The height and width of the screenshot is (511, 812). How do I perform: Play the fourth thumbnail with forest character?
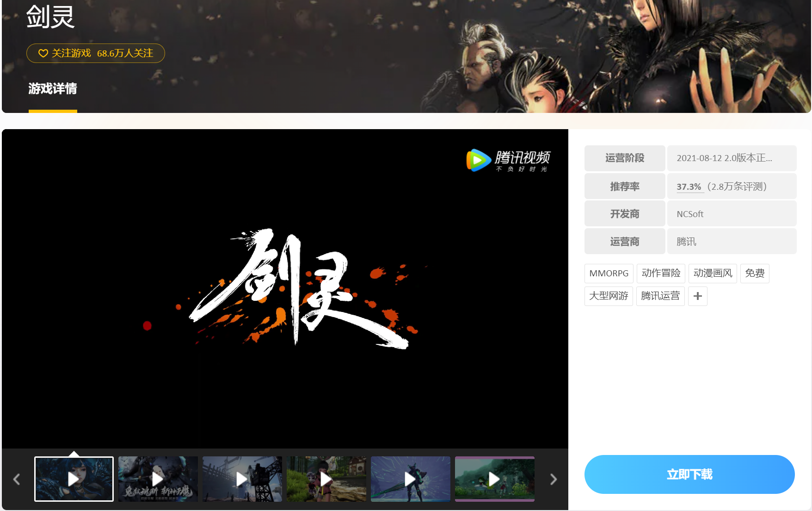point(326,479)
